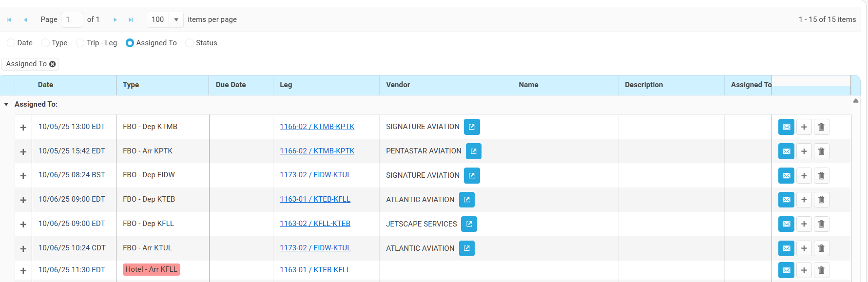
Task: Send email for Hotel - Arr KFLL row
Action: point(786,270)
